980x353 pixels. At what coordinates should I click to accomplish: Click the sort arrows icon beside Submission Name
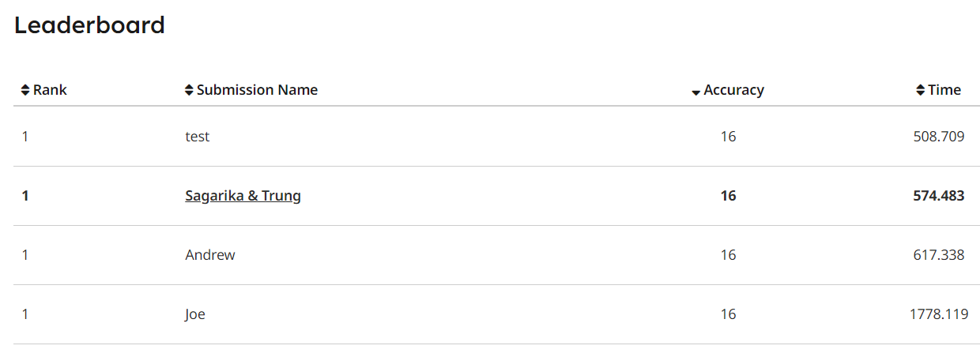tap(189, 90)
